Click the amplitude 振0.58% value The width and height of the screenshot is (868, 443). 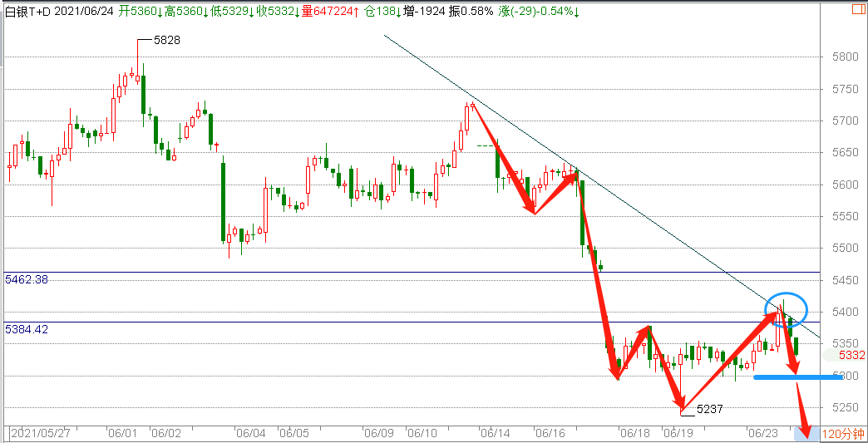[471, 12]
